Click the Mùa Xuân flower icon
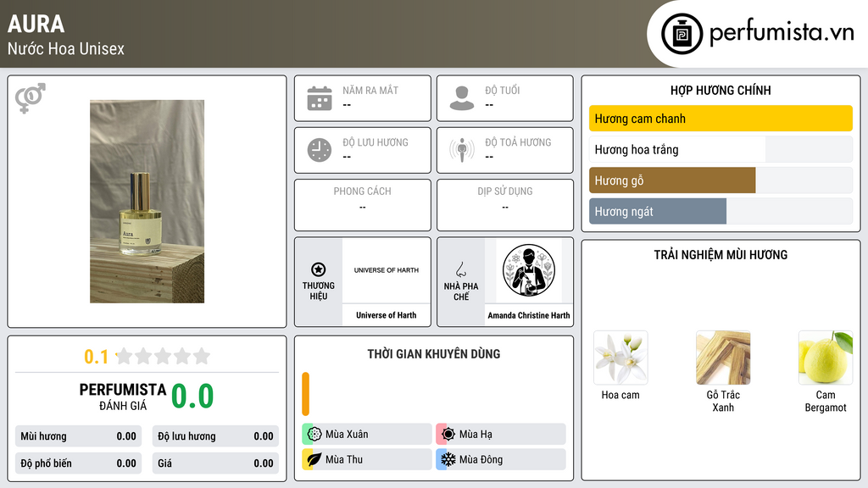 coord(314,434)
